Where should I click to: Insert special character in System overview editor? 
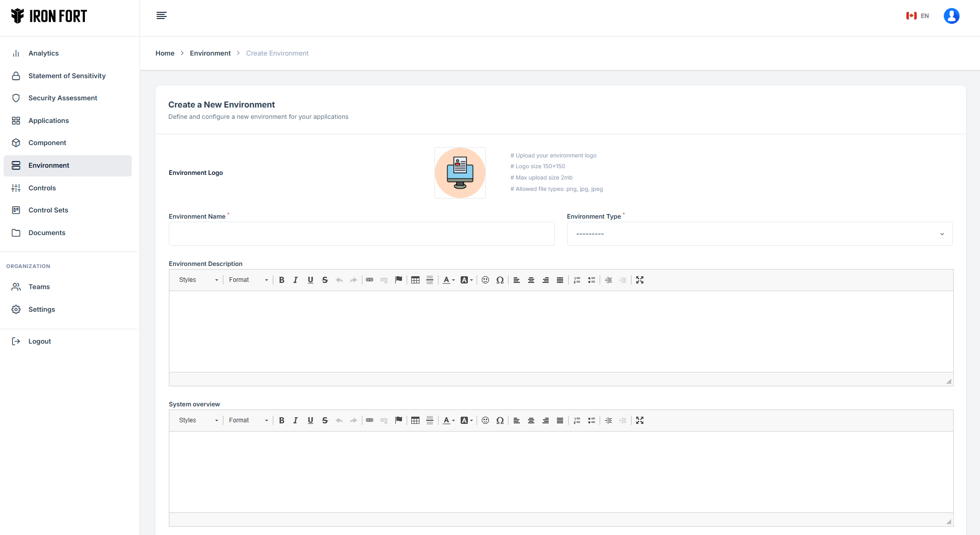[x=500, y=420]
